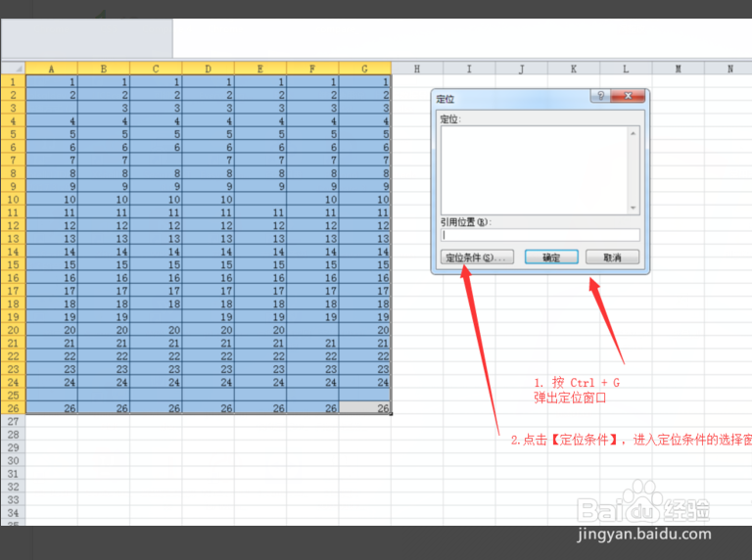
Task: Select column K header
Action: [x=574, y=69]
